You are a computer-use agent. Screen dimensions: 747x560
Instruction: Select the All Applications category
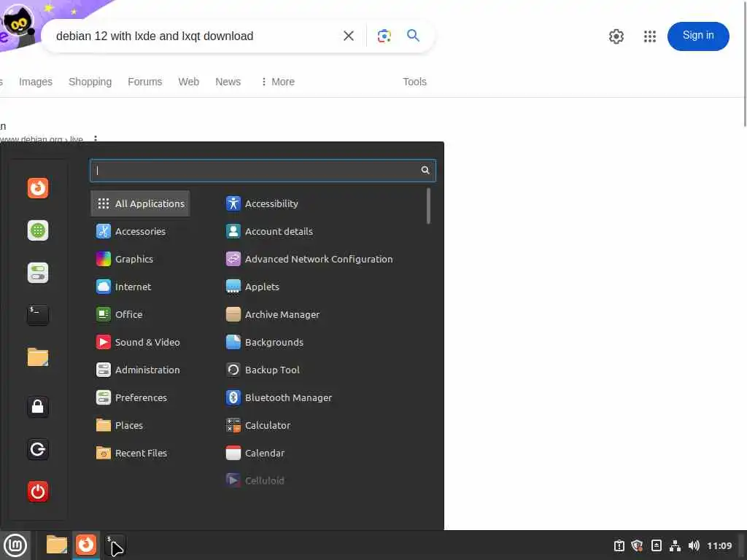click(140, 203)
